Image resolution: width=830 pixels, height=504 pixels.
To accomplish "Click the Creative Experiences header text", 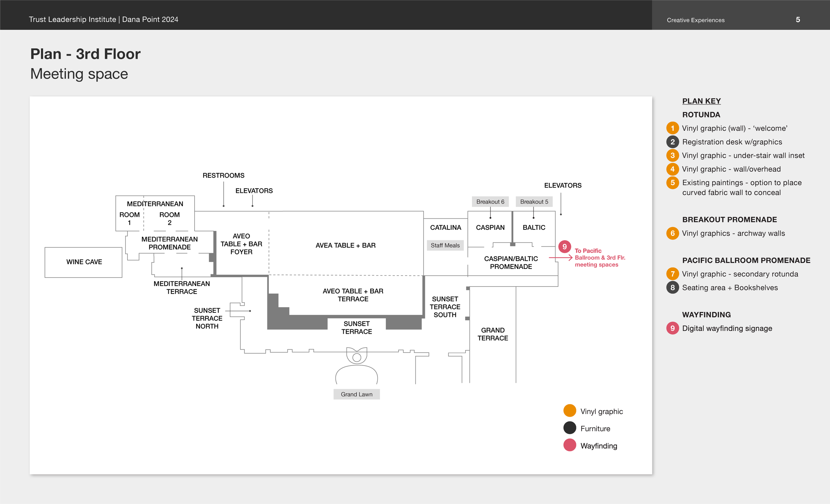I will tap(696, 20).
